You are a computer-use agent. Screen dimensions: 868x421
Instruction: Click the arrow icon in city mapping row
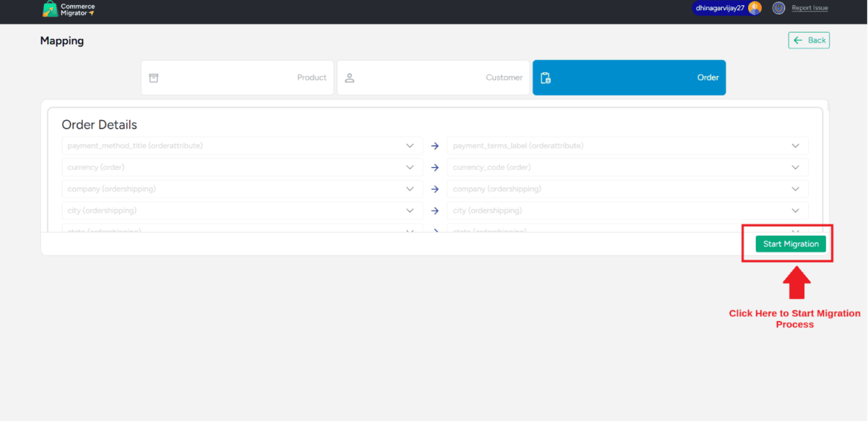tap(435, 211)
